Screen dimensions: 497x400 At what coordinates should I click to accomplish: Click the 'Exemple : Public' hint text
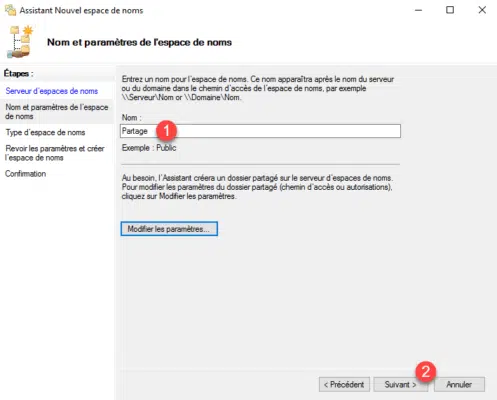(149, 148)
